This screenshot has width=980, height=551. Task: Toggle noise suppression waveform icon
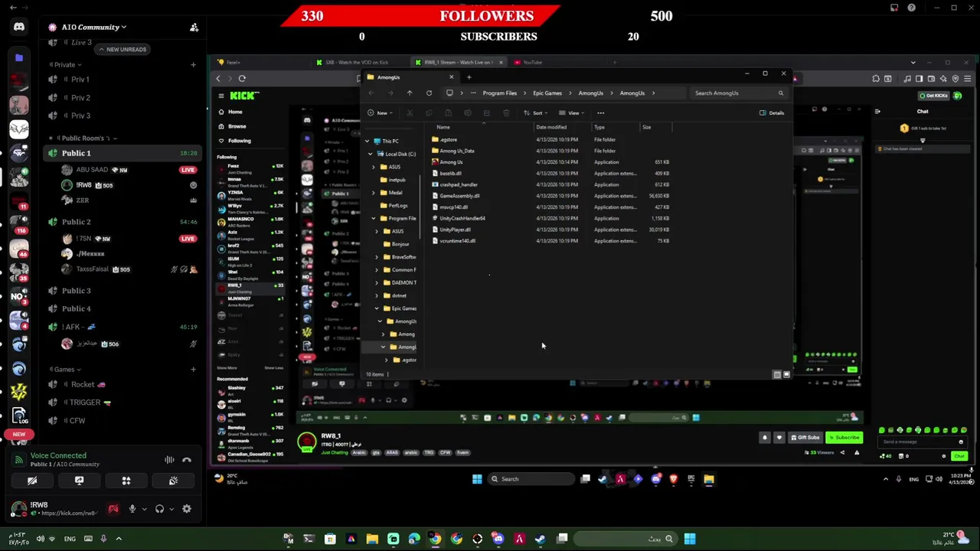pos(169,459)
